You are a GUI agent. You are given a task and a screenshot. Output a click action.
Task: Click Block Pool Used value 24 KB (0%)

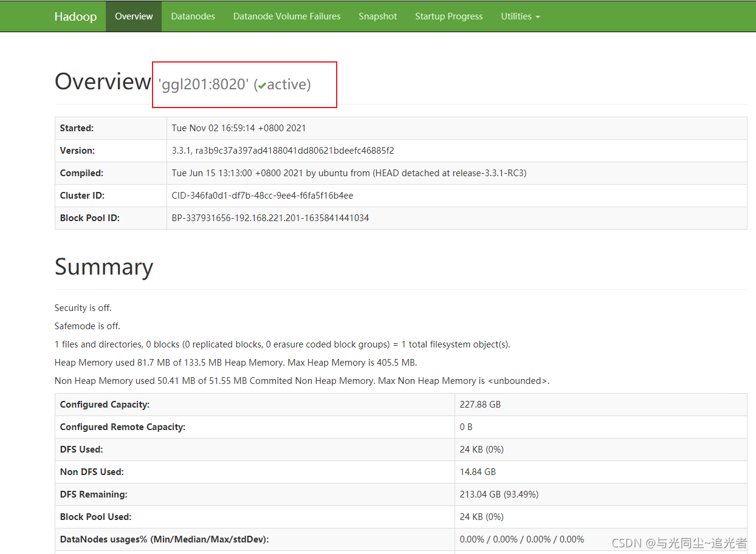click(482, 517)
